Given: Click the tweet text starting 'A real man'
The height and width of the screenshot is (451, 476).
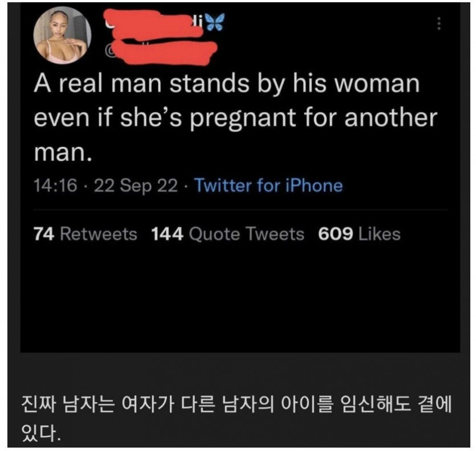Looking at the screenshot, I should [235, 117].
